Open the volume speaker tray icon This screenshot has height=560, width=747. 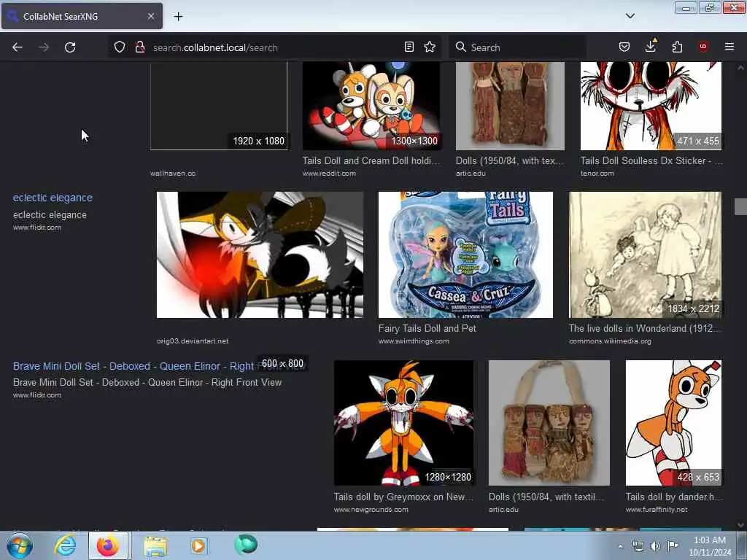655,546
